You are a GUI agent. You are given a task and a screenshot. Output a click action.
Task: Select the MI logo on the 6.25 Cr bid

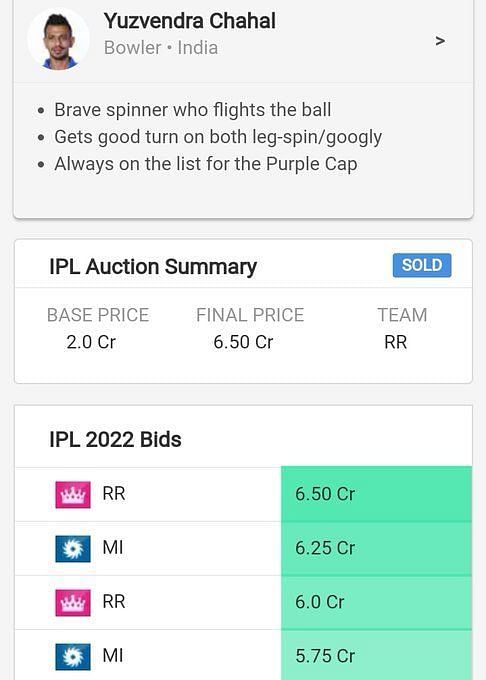(73, 549)
